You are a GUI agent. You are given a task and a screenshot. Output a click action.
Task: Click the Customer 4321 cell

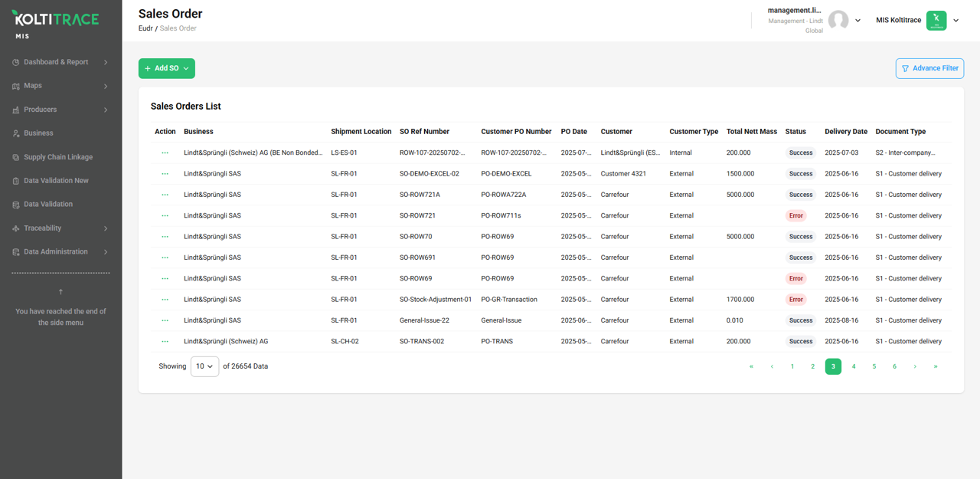point(623,174)
